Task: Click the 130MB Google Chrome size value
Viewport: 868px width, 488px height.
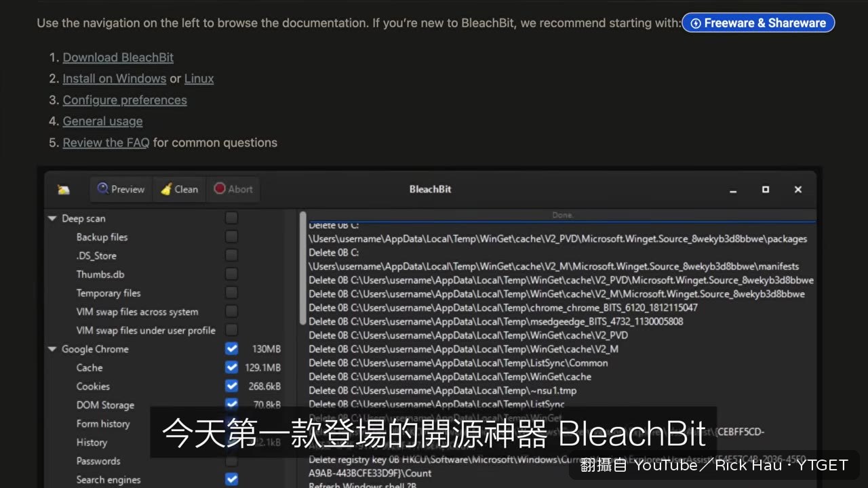Action: click(267, 349)
